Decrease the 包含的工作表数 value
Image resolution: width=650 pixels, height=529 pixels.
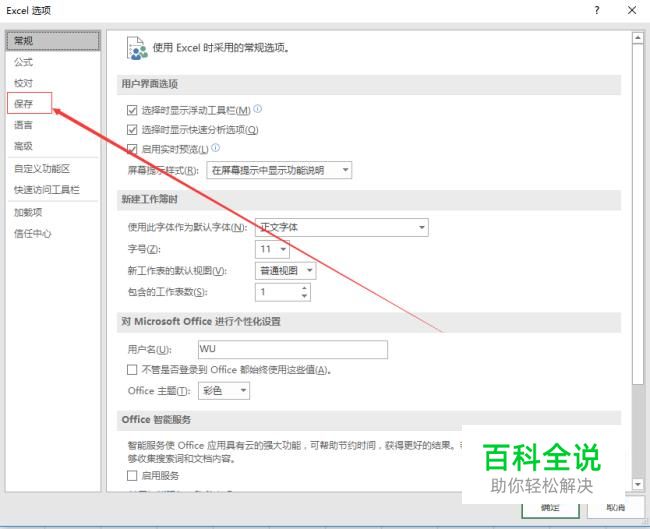pos(305,296)
